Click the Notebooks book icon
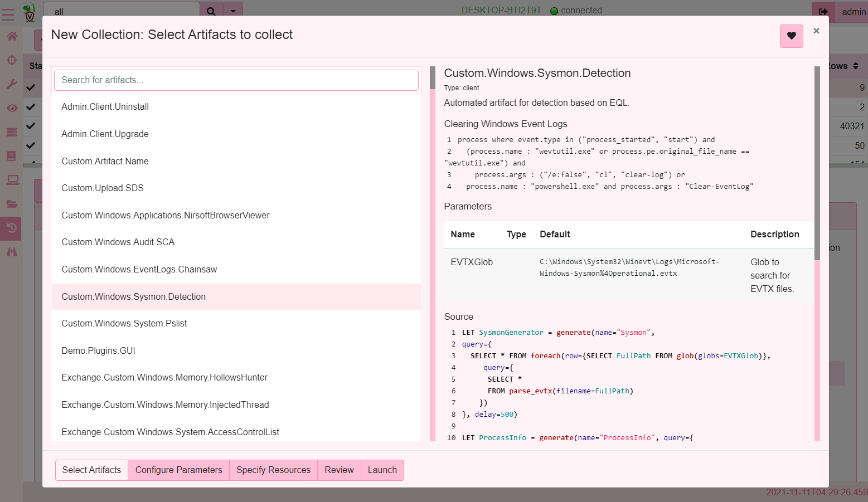868x502 pixels. [x=12, y=156]
